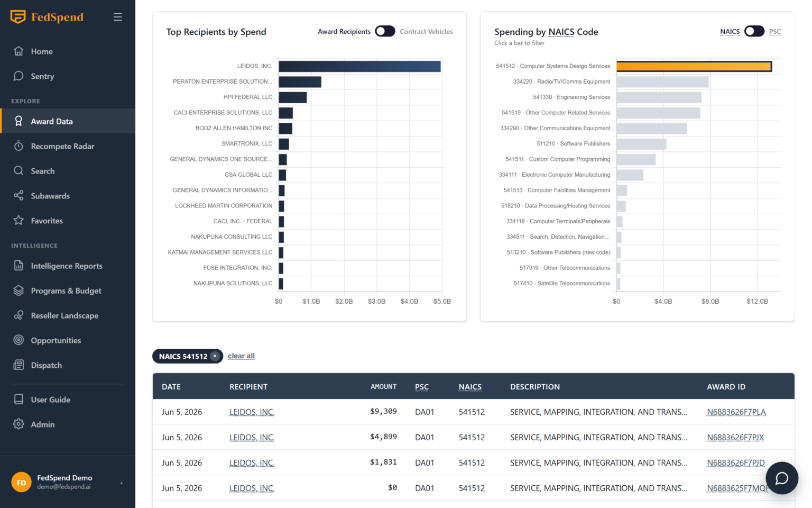
Task: Click the Programs & Budget layers icon
Action: tap(19, 291)
